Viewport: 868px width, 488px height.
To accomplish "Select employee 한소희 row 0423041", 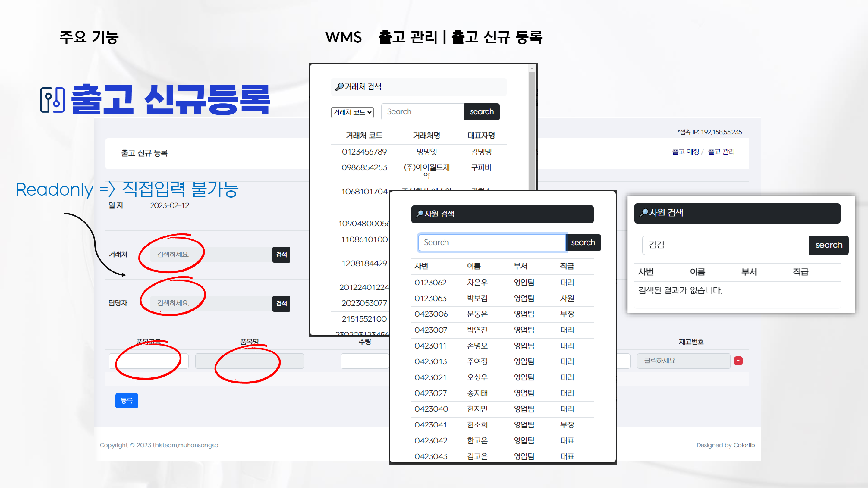I will coord(502,425).
